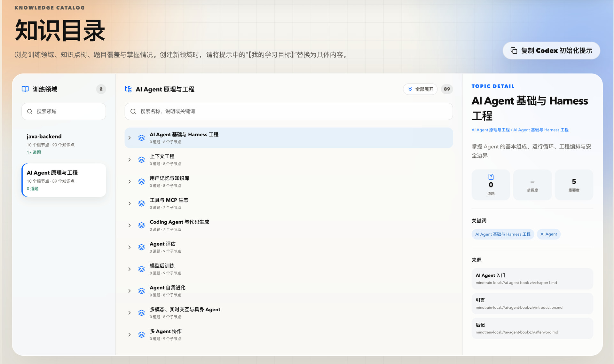Image resolution: width=614 pixels, height=364 pixels.
Task: Click the tree icon beside AI Agent 原理与工程 header
Action: [x=128, y=89]
